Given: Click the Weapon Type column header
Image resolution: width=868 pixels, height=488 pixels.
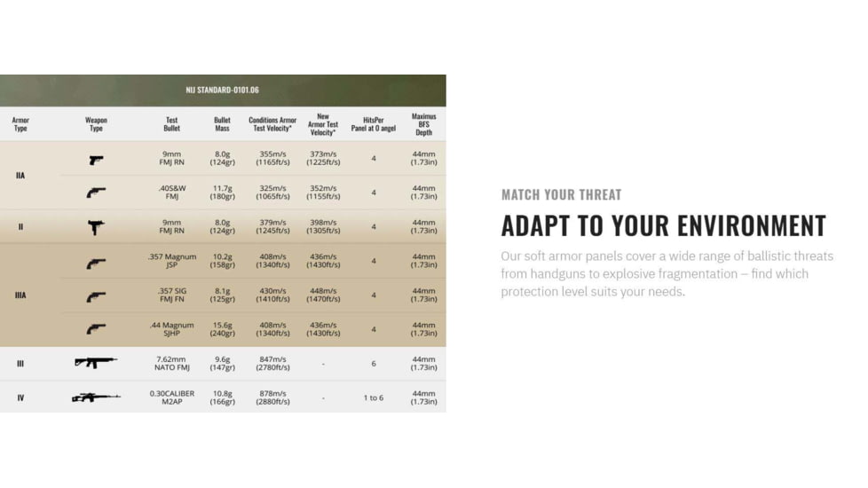Looking at the screenshot, I should tap(96, 124).
